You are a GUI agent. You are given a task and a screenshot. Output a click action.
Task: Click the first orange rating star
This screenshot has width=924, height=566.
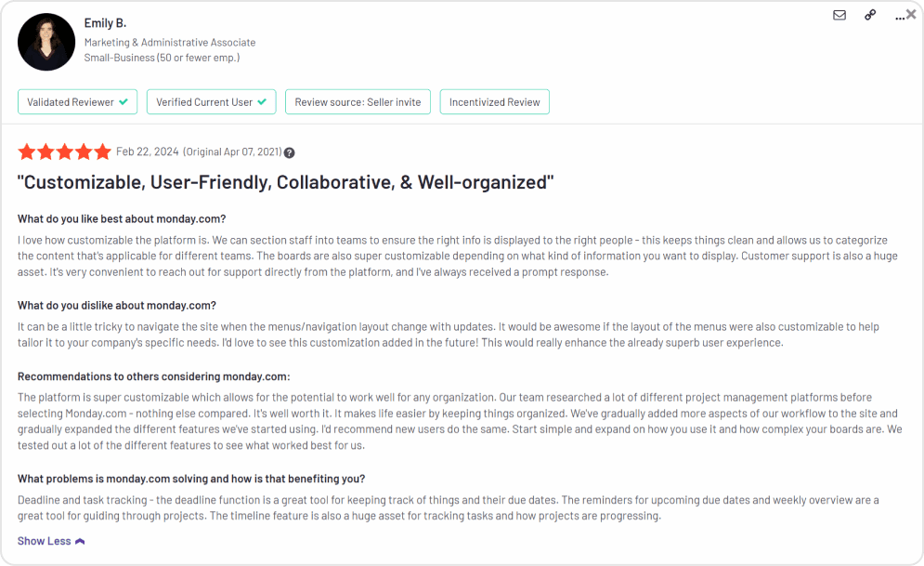26,151
